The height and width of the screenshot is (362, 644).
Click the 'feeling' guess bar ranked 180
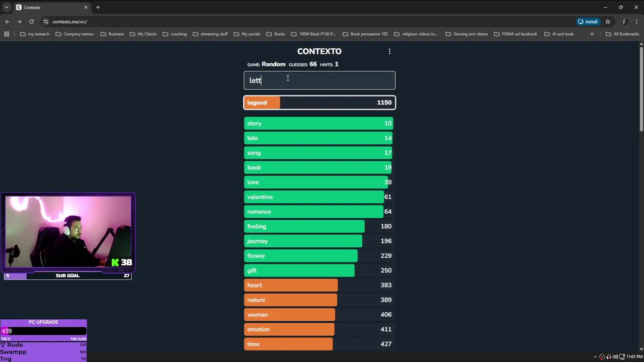click(x=318, y=226)
